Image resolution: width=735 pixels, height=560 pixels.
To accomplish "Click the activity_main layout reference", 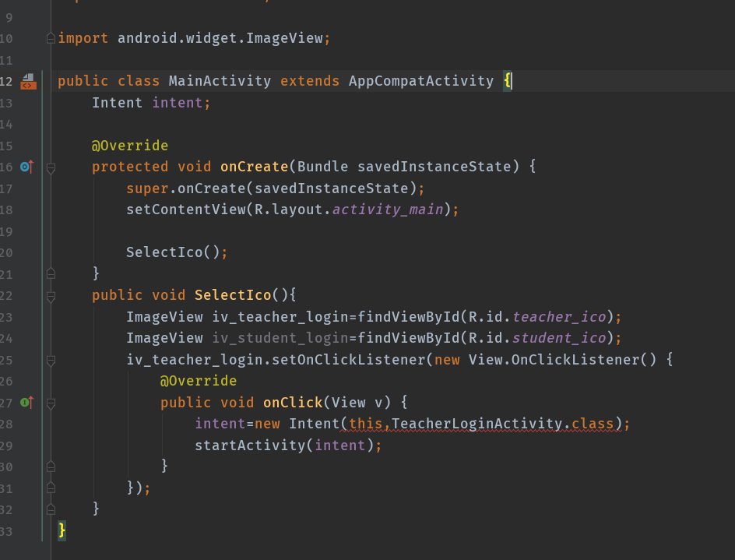I will pos(388,210).
